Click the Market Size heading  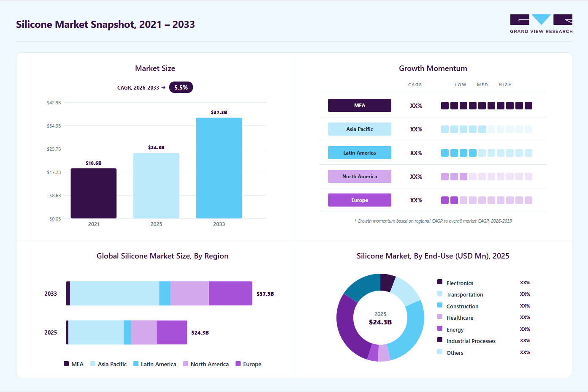pyautogui.click(x=155, y=68)
